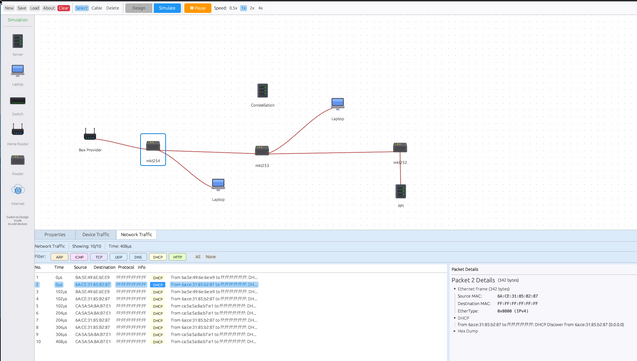Select packet row 6 at 204µs
Image resolution: width=637 pixels, height=361 pixels.
(x=146, y=313)
